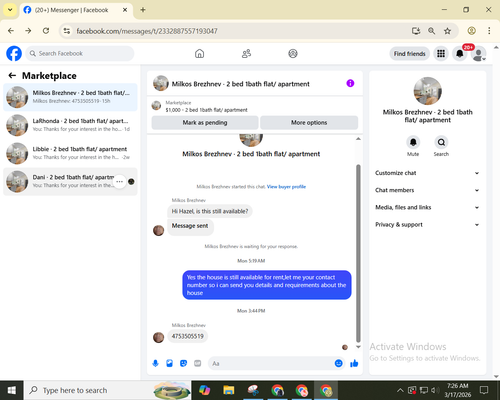Open the Windows Start button
The width and height of the screenshot is (500, 400).
(12, 390)
